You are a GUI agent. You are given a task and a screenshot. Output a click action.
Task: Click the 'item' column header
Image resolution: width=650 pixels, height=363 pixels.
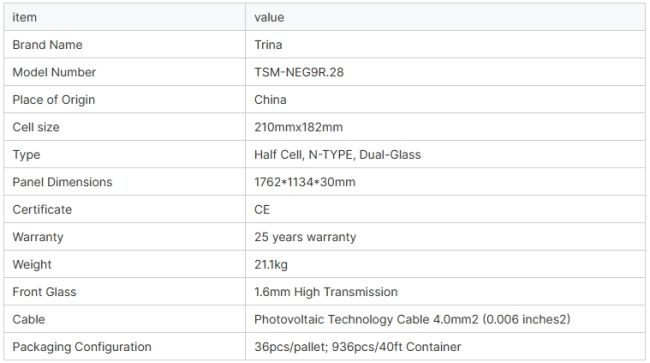pos(24,17)
